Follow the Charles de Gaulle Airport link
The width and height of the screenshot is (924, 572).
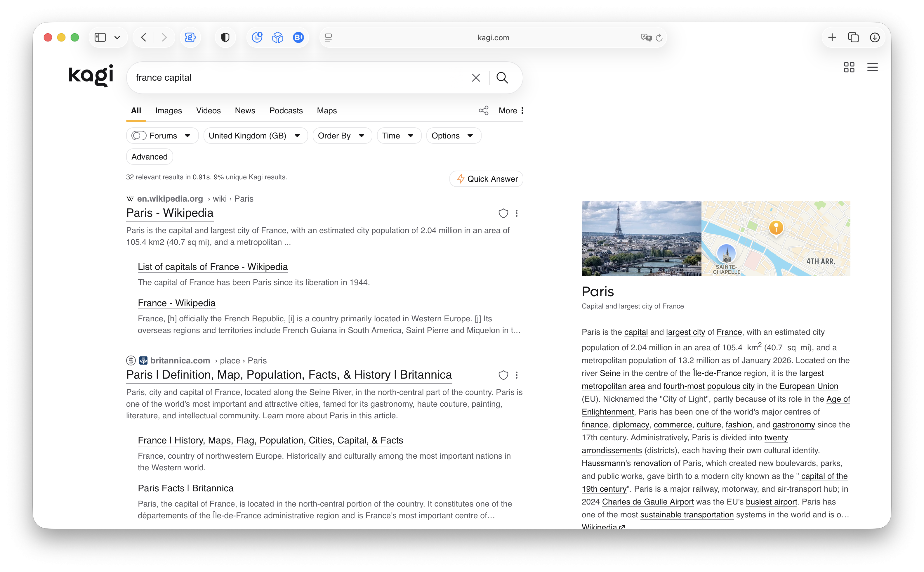click(648, 502)
